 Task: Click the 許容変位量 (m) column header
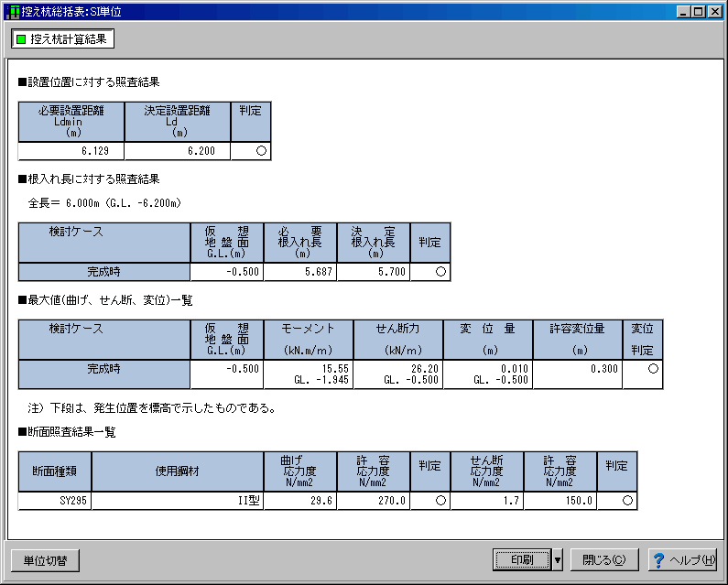pos(578,340)
